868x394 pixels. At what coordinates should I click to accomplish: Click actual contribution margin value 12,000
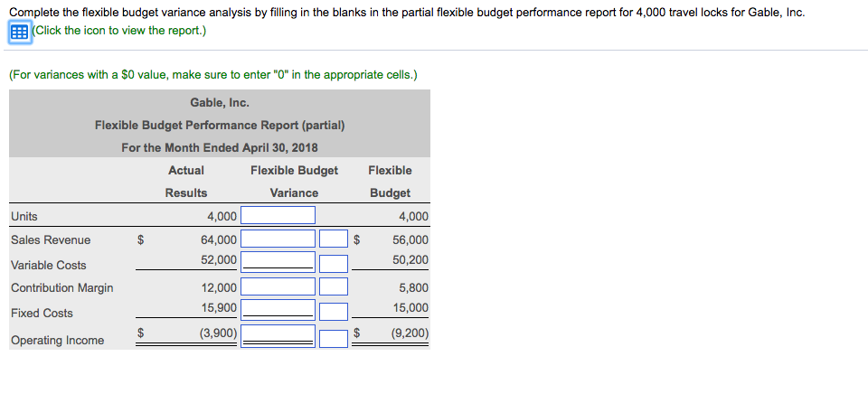coord(219,287)
